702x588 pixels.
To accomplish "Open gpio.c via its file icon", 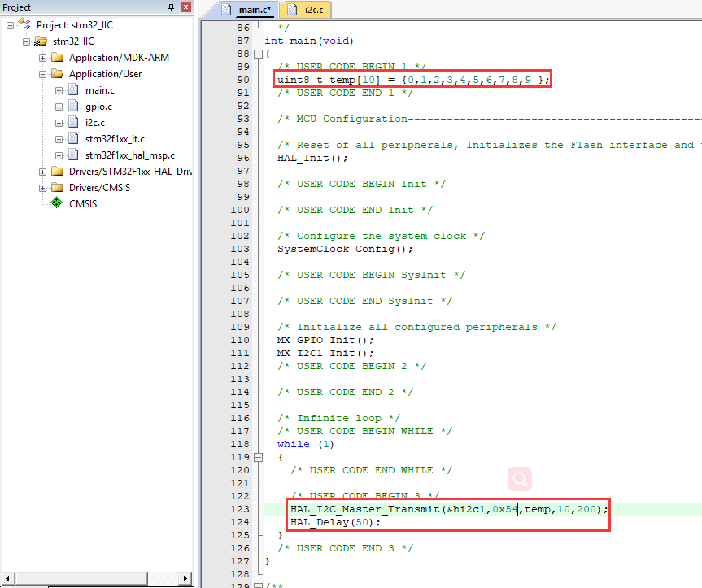I will click(73, 107).
